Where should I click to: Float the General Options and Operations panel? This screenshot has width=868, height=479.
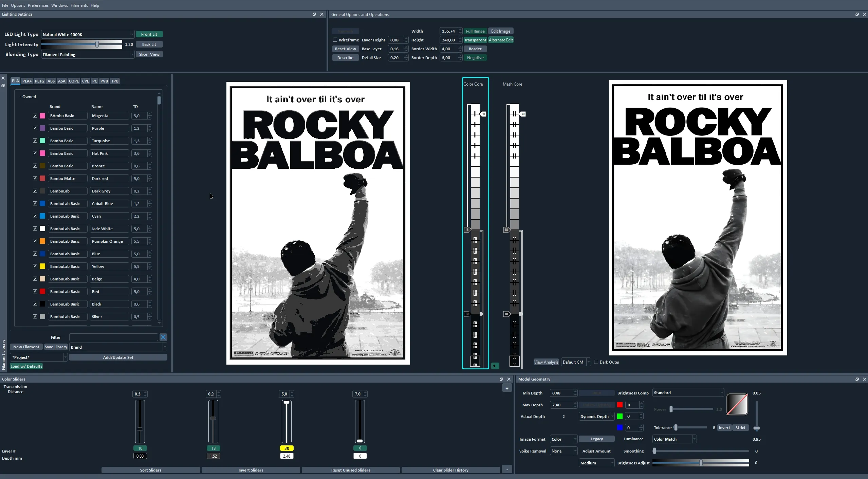click(x=857, y=14)
